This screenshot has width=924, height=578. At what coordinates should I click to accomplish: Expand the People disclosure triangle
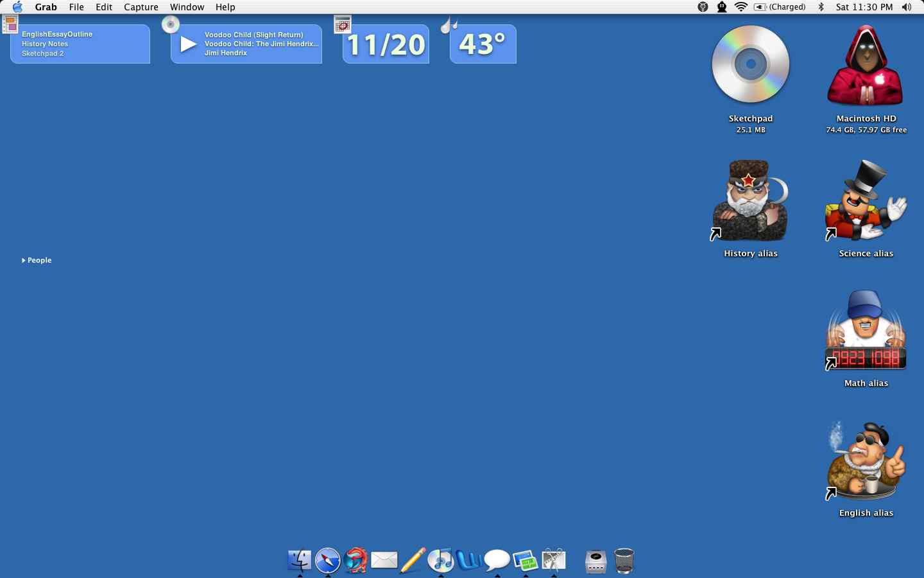click(x=24, y=260)
